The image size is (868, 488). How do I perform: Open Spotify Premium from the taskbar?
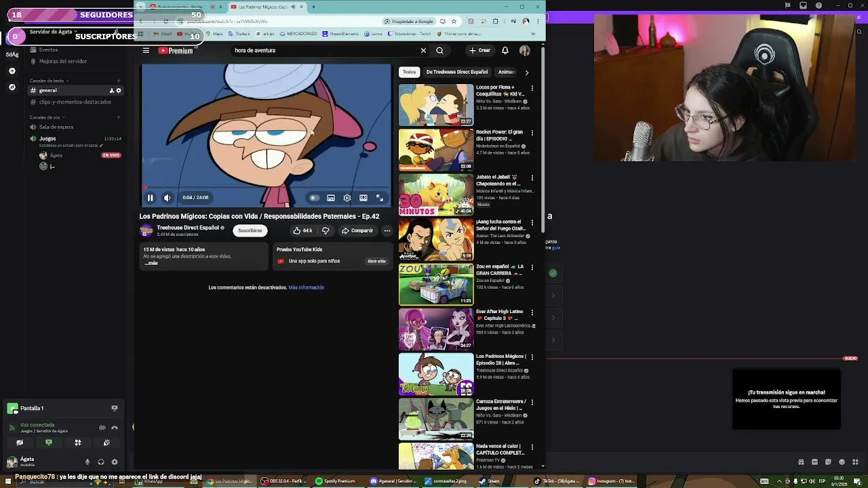[336, 481]
